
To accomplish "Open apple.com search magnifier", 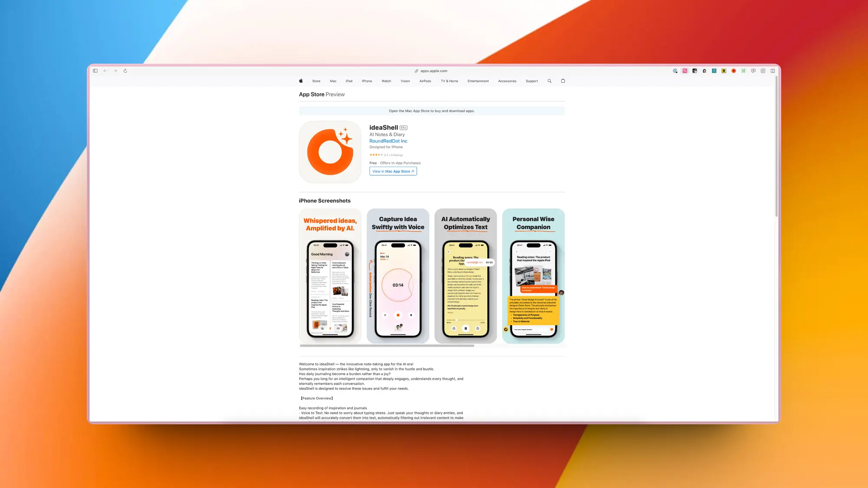I will pos(549,81).
